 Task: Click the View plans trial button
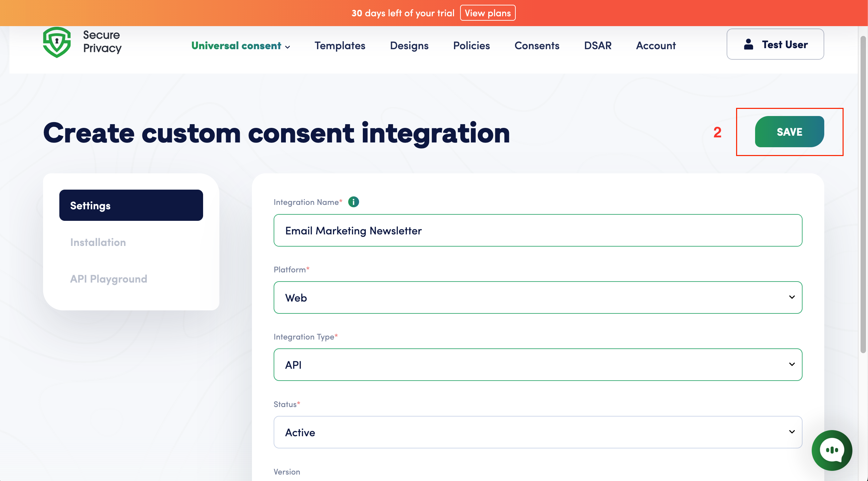[488, 13]
